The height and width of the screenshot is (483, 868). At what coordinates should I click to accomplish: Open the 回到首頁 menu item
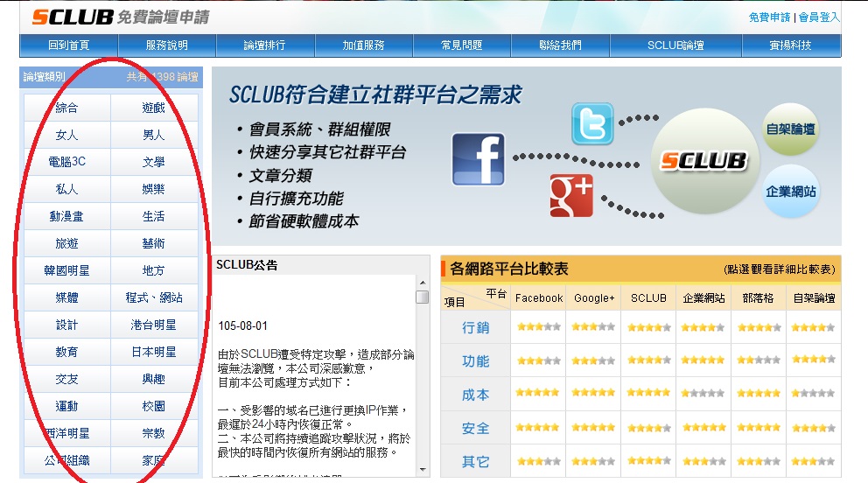click(x=68, y=45)
